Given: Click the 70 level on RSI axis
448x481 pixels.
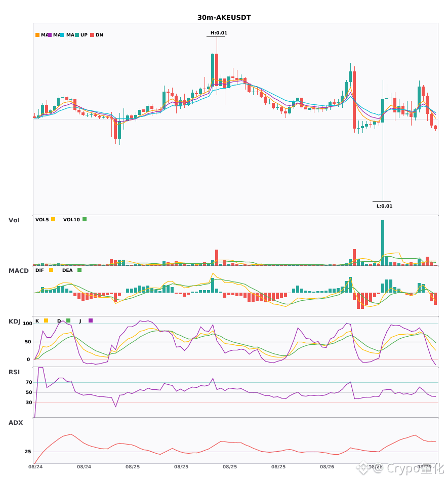Looking at the screenshot, I should (29, 382).
